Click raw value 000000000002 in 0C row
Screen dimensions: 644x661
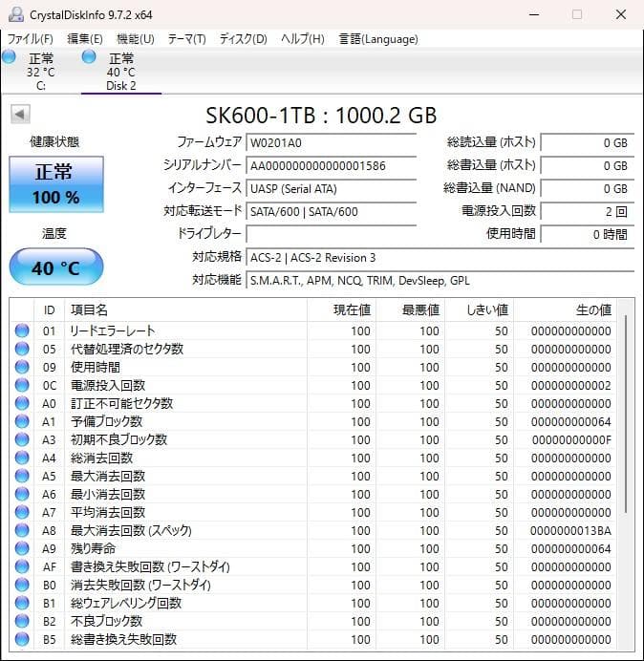(571, 385)
